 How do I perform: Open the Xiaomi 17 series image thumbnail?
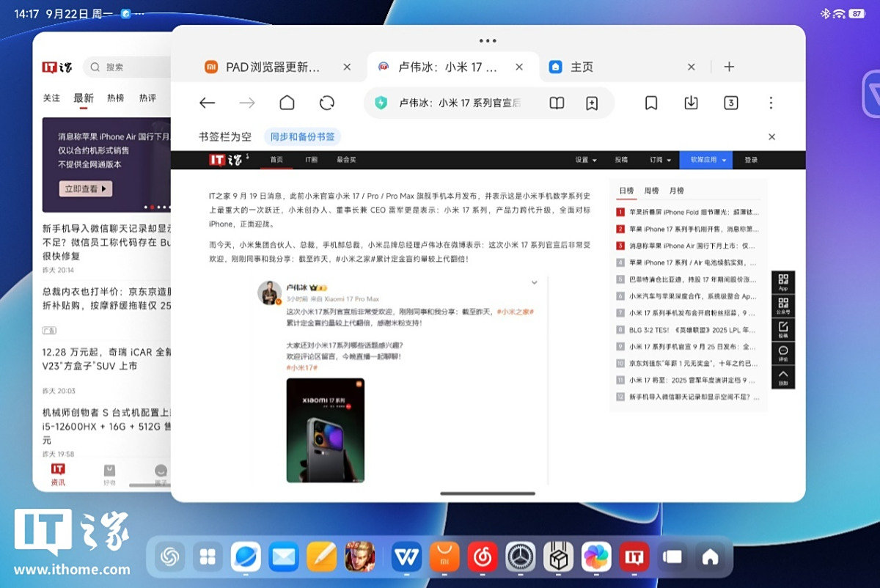pos(325,430)
